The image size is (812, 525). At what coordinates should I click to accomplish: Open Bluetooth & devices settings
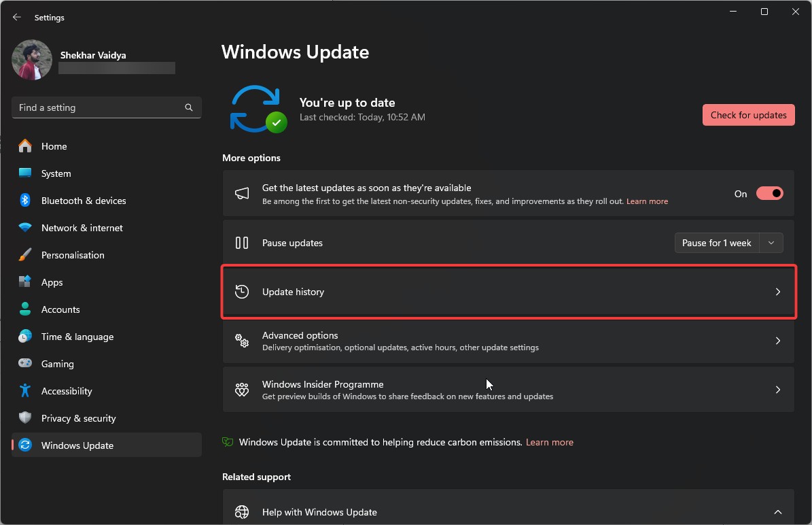click(x=24, y=201)
